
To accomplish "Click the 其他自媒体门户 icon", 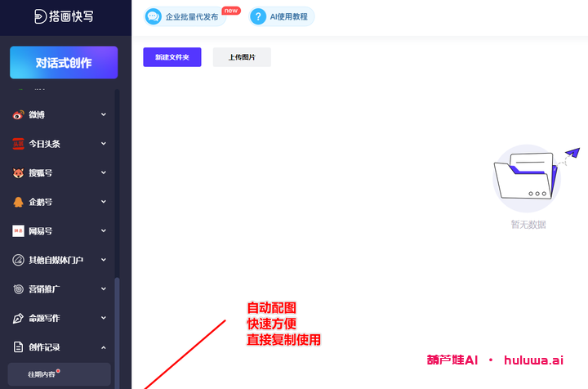I will (x=19, y=260).
